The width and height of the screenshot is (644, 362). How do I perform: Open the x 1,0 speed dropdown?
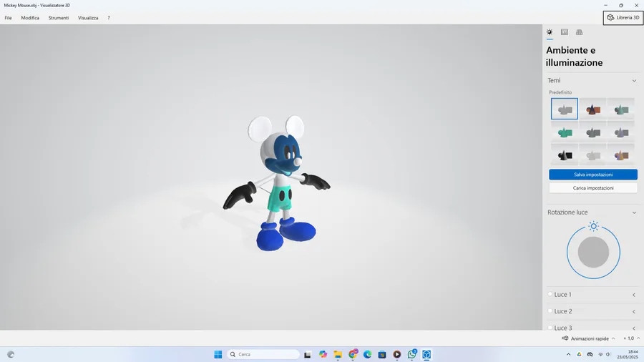[631, 338]
